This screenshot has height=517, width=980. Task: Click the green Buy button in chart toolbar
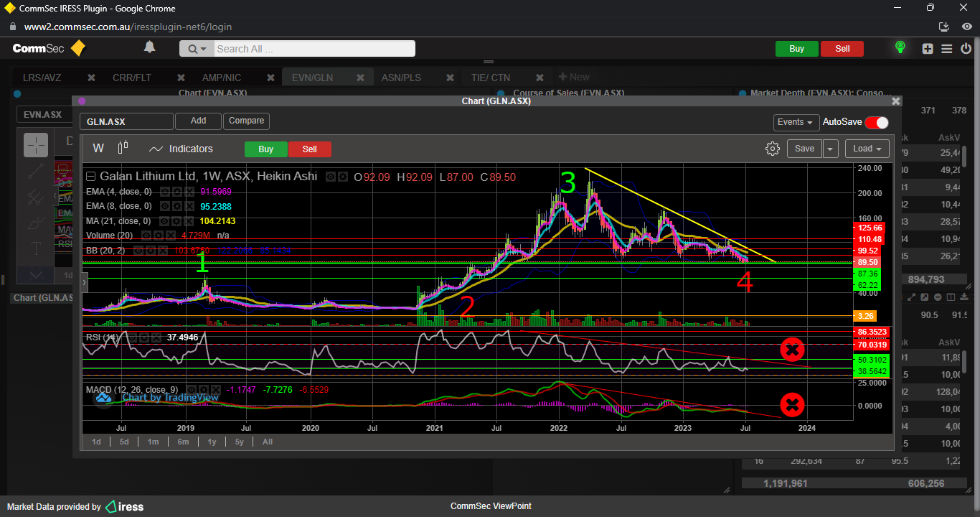coord(265,149)
